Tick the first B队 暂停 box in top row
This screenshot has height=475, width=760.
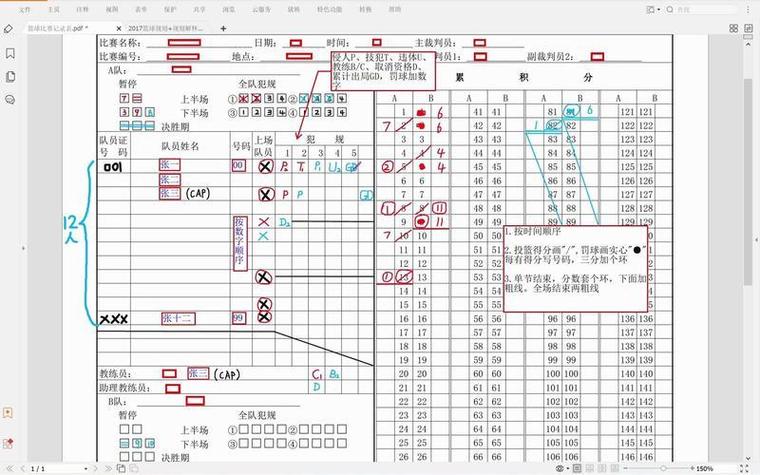tap(124, 429)
